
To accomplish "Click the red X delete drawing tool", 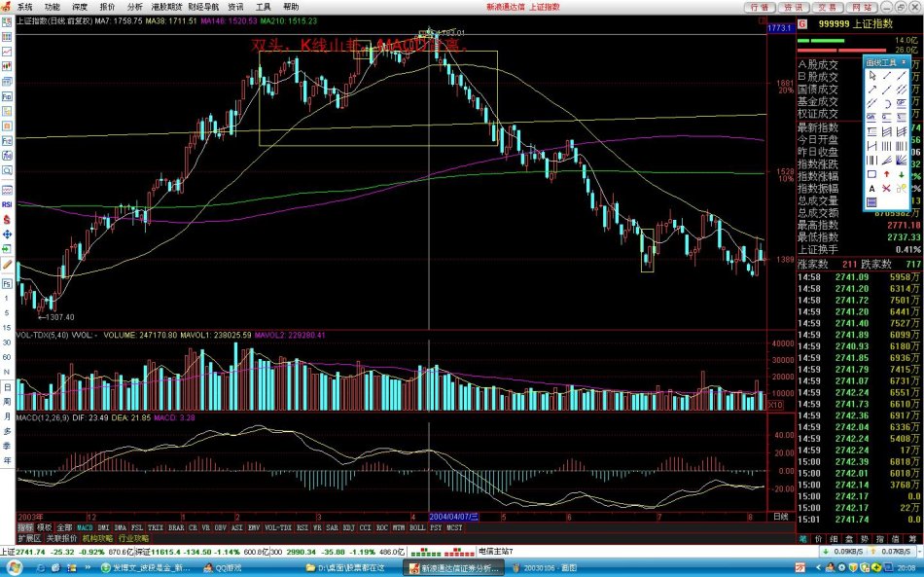I will coord(887,188).
